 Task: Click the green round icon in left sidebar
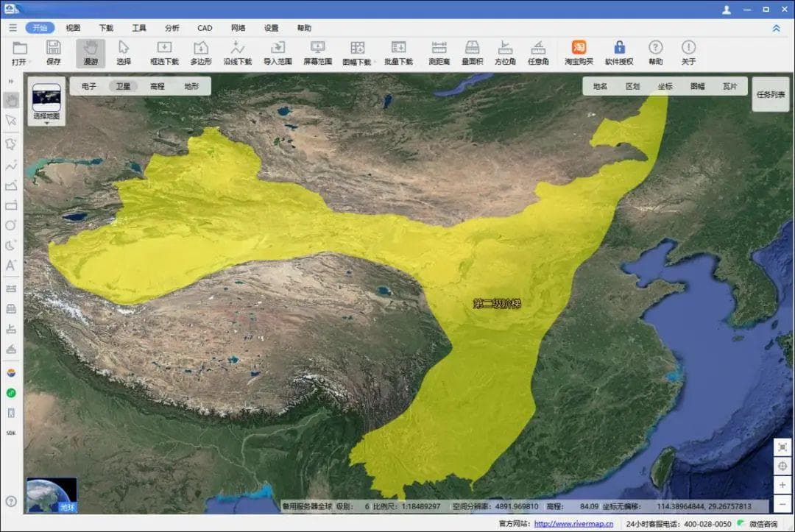point(11,393)
